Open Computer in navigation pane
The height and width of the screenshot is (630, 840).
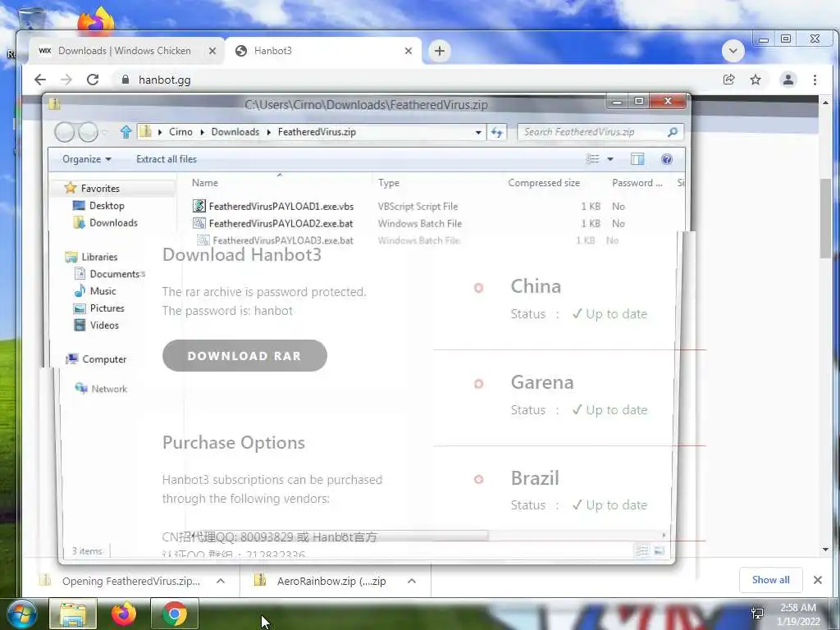coord(104,359)
